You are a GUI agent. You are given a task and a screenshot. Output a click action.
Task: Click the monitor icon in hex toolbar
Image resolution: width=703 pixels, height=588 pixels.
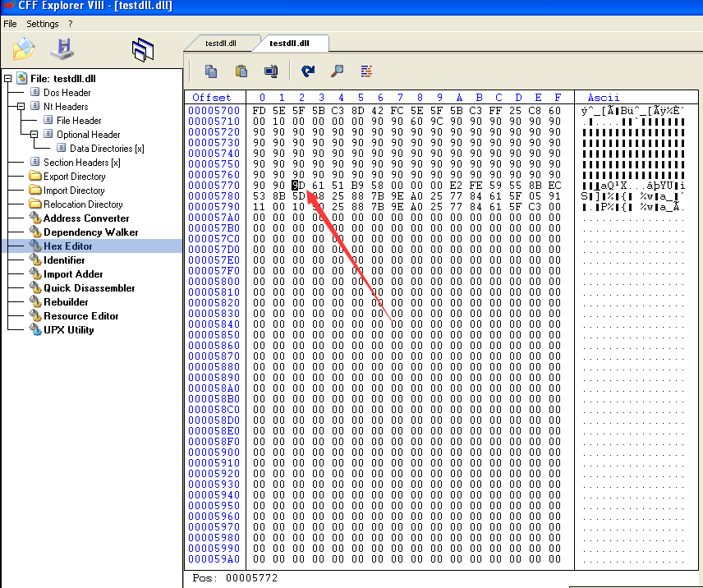[270, 71]
